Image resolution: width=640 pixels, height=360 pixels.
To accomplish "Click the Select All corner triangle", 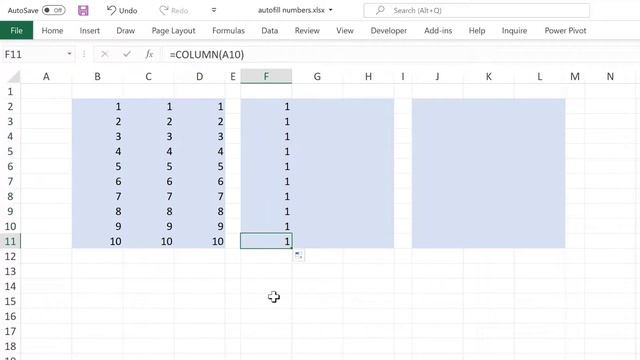I will click(x=14, y=76).
